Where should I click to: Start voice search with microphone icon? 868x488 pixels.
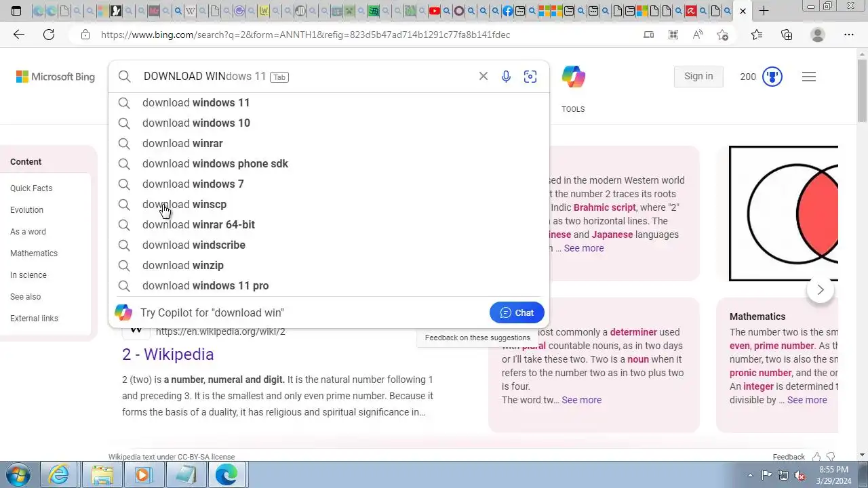(506, 77)
